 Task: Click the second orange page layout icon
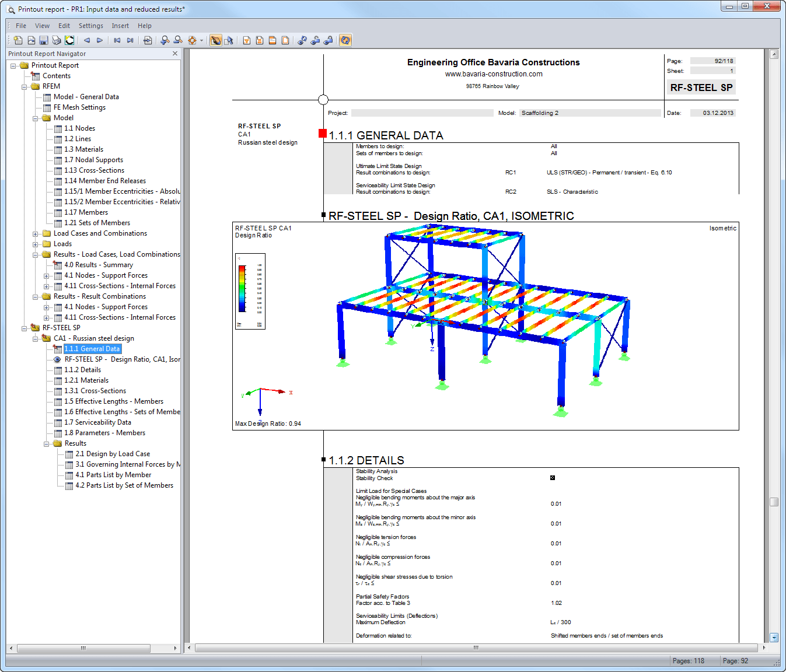point(260,40)
